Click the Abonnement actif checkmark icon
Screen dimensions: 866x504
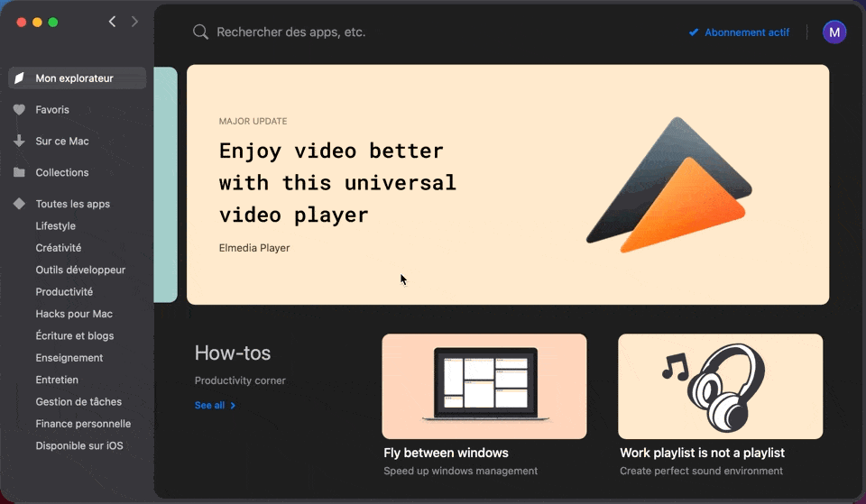point(694,32)
